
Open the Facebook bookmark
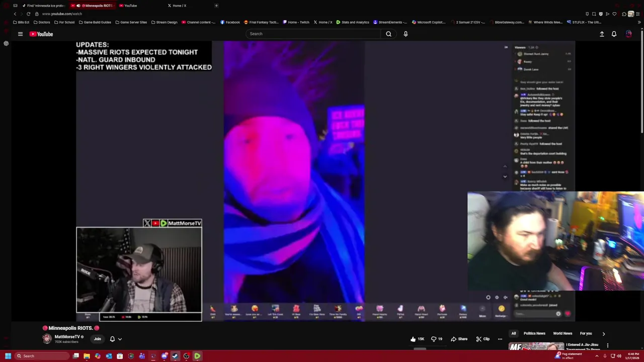coord(230,22)
